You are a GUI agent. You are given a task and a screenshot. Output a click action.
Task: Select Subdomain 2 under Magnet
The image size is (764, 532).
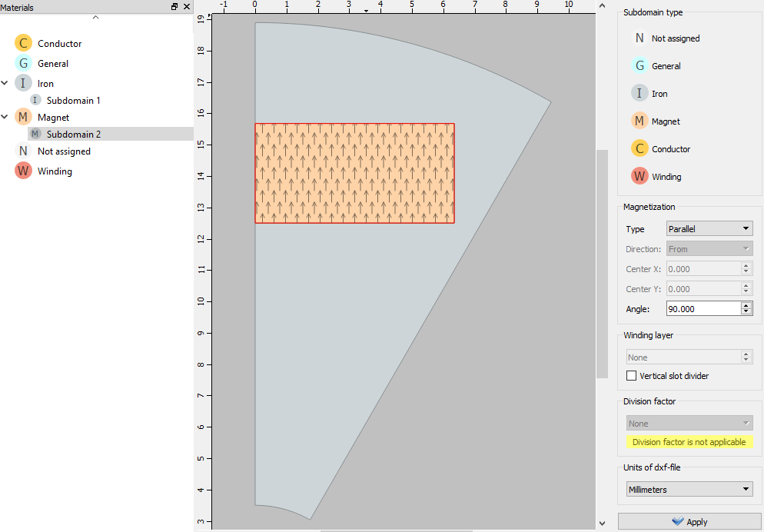tap(73, 135)
